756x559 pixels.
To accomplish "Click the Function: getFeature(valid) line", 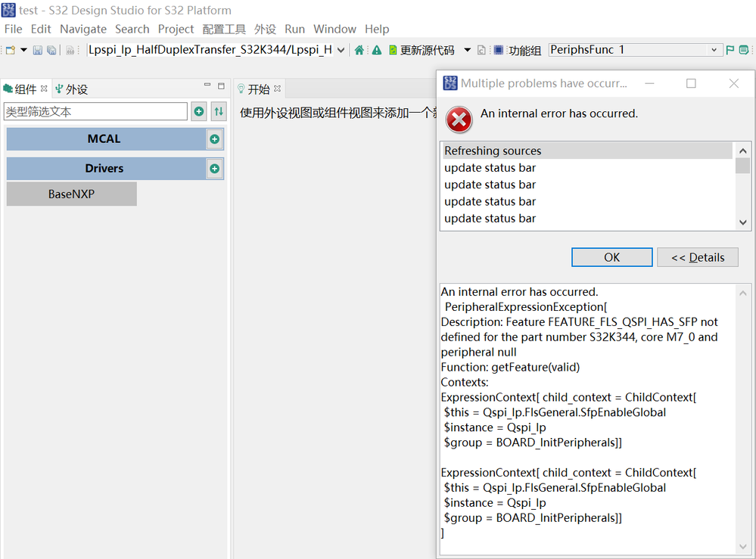I will (510, 367).
